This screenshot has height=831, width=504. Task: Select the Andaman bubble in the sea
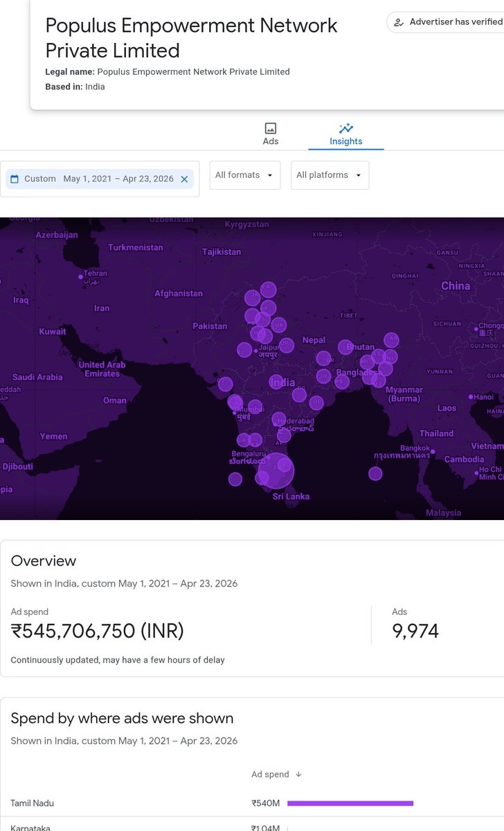coord(375,474)
